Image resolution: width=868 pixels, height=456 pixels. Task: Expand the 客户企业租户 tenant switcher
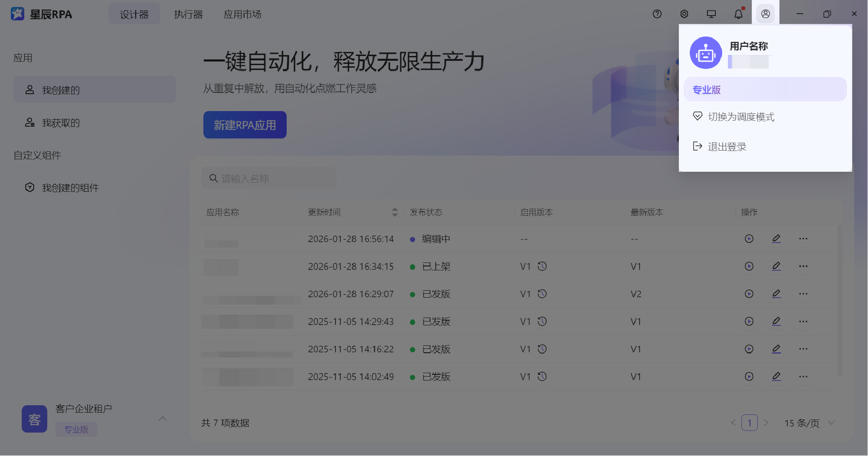(x=163, y=419)
